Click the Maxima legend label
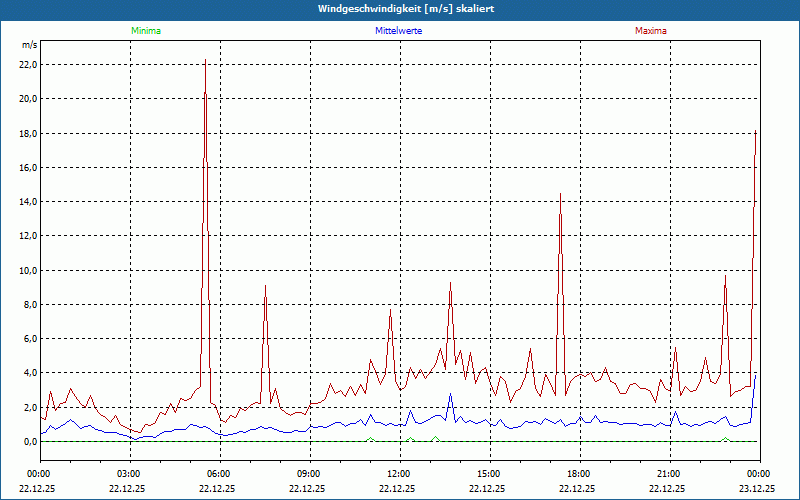The width and height of the screenshot is (800, 500). pos(651,31)
